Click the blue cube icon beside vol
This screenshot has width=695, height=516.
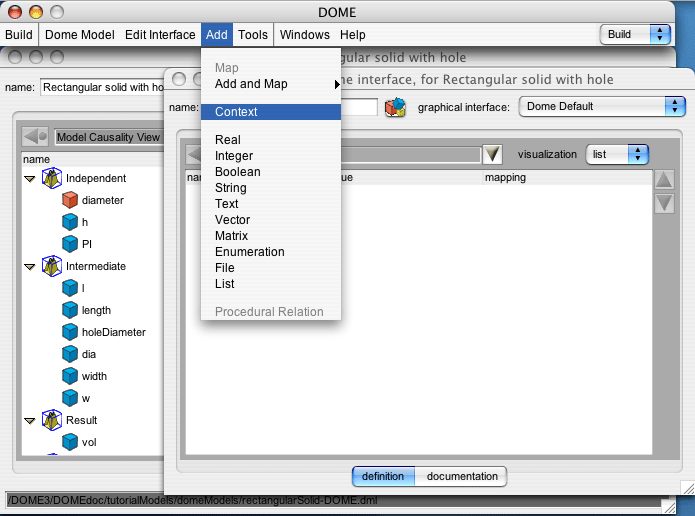point(70,442)
